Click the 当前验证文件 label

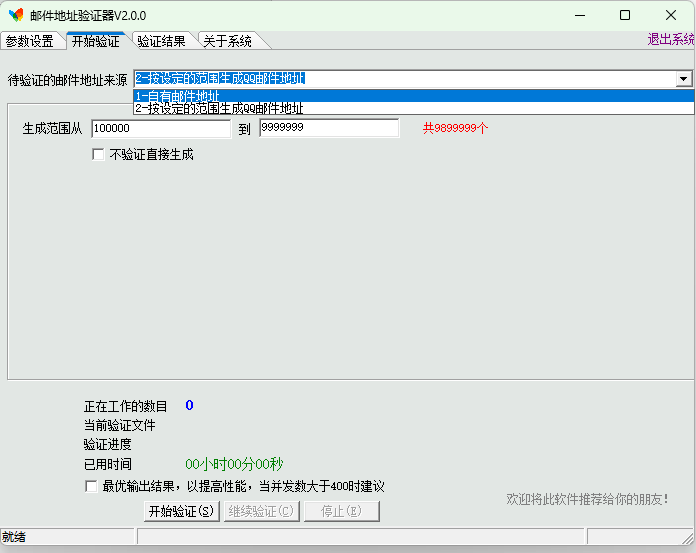(x=119, y=425)
